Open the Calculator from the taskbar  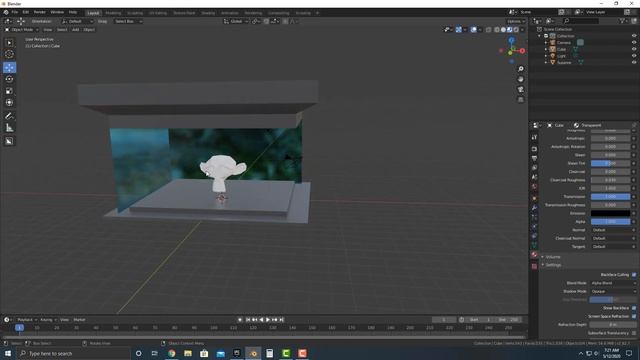269,353
